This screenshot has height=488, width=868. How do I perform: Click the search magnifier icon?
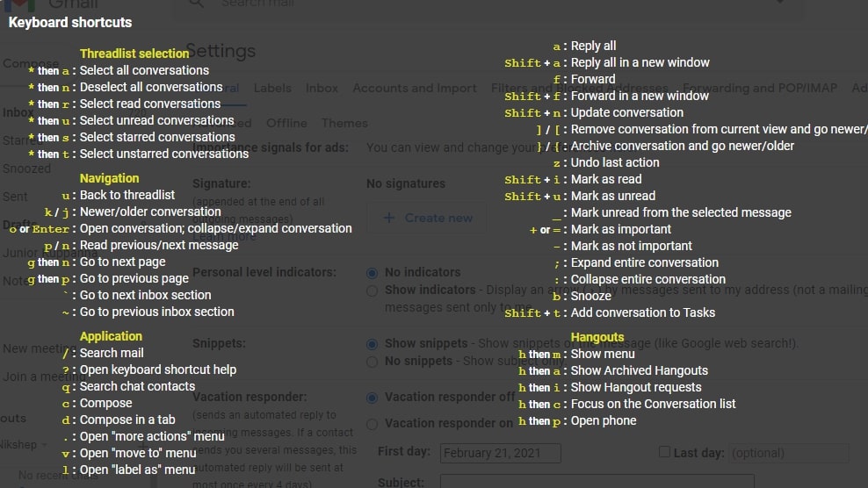point(197,4)
